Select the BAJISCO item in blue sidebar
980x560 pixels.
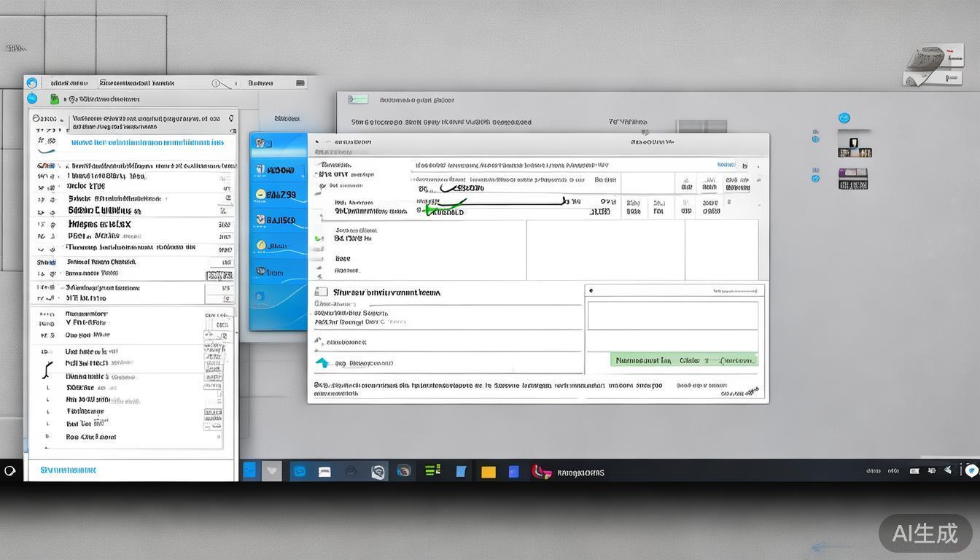280,219
